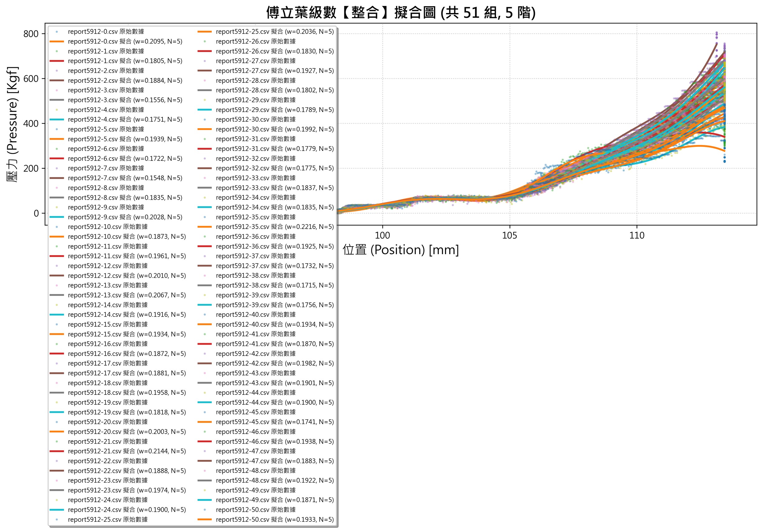The width and height of the screenshot is (763, 532).
Task: Click gray line swatch for report5912-48.csv 擬合
Action: pyautogui.click(x=205, y=481)
